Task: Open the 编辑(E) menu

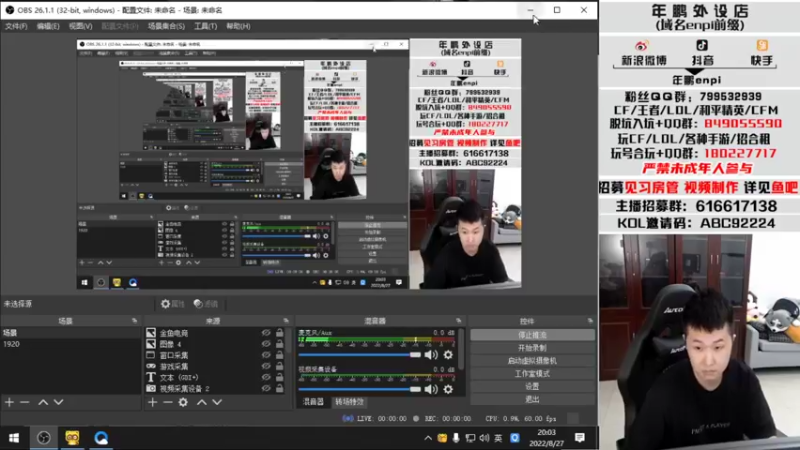Action: [48, 26]
